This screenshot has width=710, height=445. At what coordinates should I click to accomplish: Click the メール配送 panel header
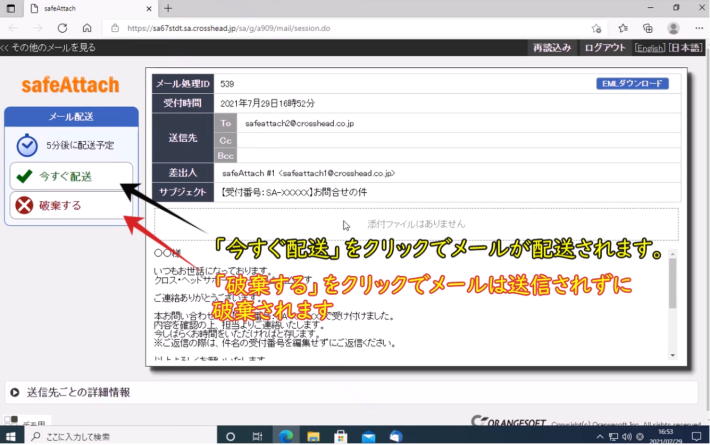click(71, 117)
